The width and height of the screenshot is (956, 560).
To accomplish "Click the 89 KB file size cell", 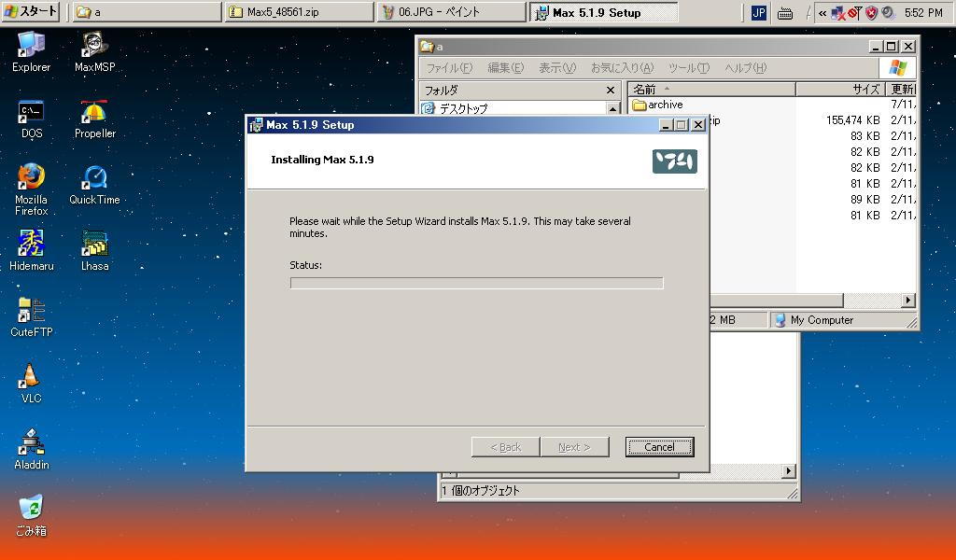I will (x=865, y=200).
